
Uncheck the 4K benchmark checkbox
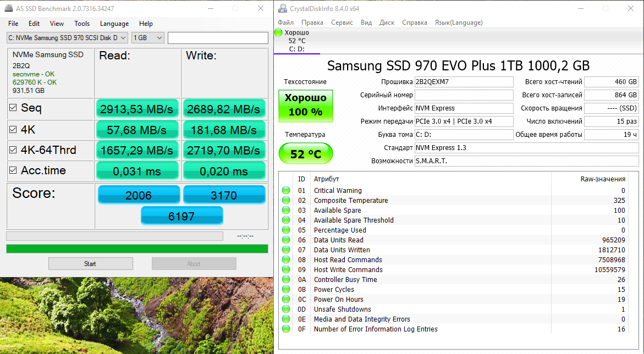click(13, 129)
